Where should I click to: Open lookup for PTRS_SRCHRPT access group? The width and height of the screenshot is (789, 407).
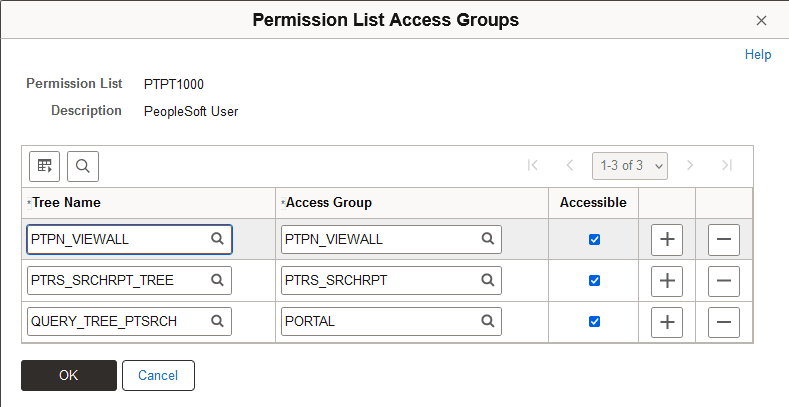[488, 281]
